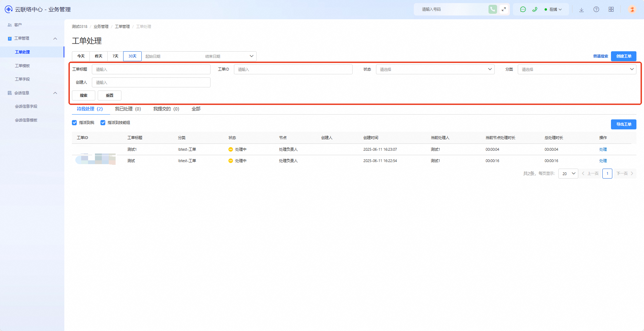Image resolution: width=644 pixels, height=331 pixels.
Task: Filter by 今天
Action: (x=81, y=56)
